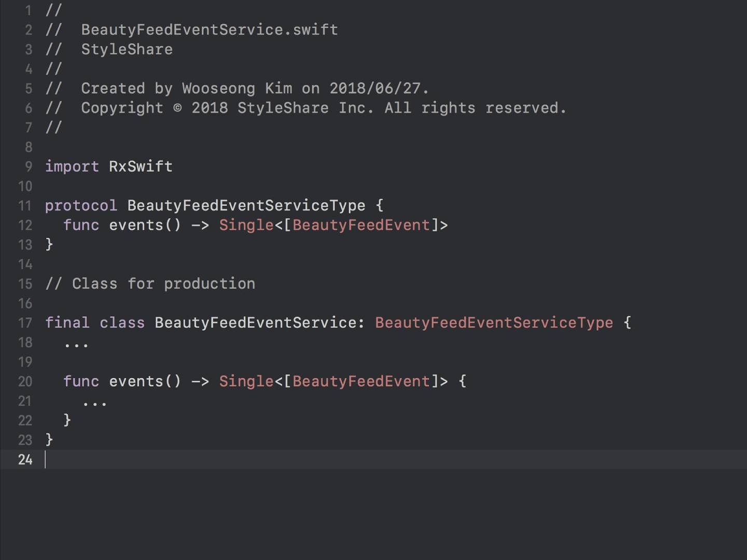747x560 pixels.
Task: Click the red BeautyFeedEventServiceType conformance on line 17
Action: [x=494, y=323]
